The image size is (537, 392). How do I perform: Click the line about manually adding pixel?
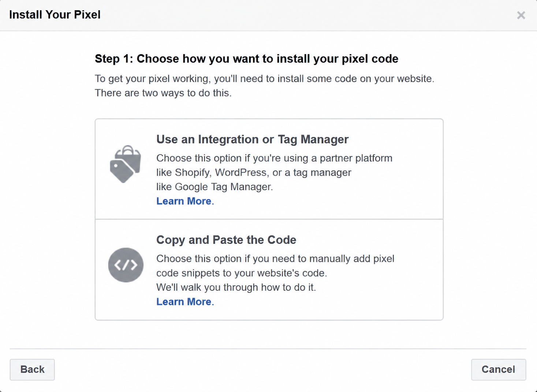[x=275, y=259]
